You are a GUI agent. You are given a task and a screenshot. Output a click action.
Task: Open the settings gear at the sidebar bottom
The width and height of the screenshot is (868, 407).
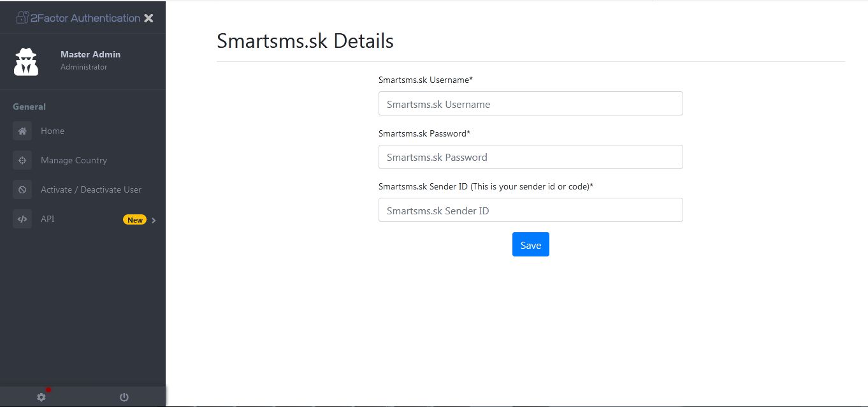click(x=41, y=397)
